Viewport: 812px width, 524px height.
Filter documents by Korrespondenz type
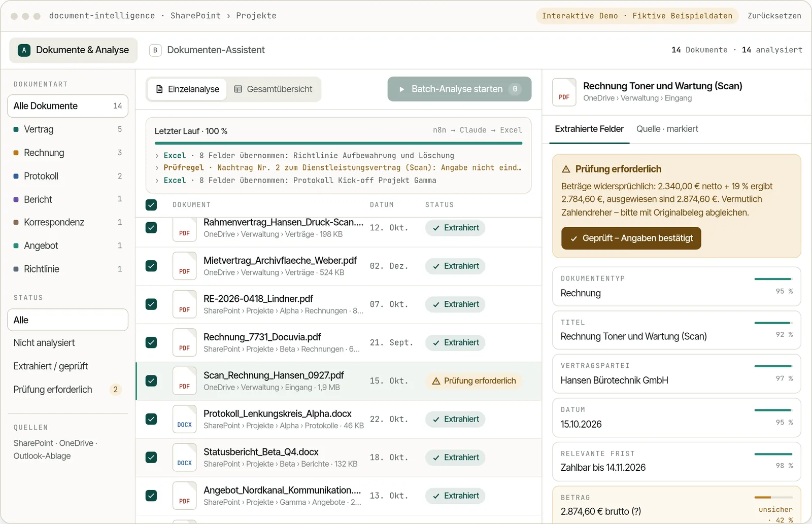coord(67,222)
